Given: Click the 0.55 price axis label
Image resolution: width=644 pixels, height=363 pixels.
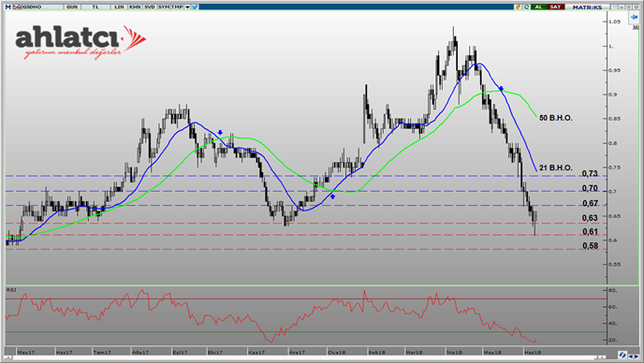Looking at the screenshot, I should pyautogui.click(x=615, y=264).
